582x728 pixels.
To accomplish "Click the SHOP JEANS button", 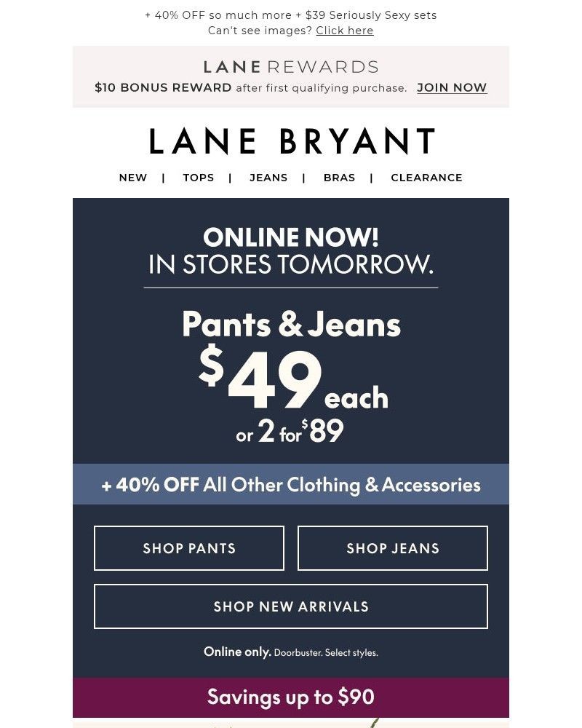I will coord(392,548).
